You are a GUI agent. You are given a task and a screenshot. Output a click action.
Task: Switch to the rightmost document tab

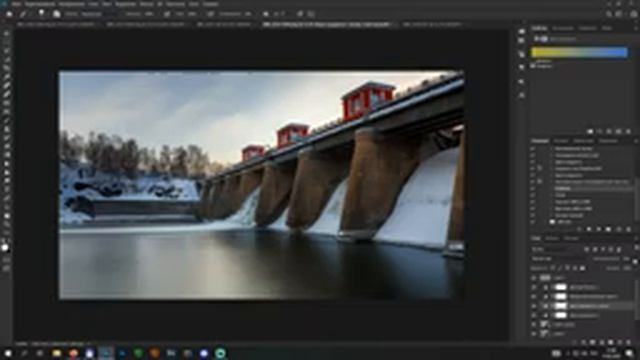433,24
